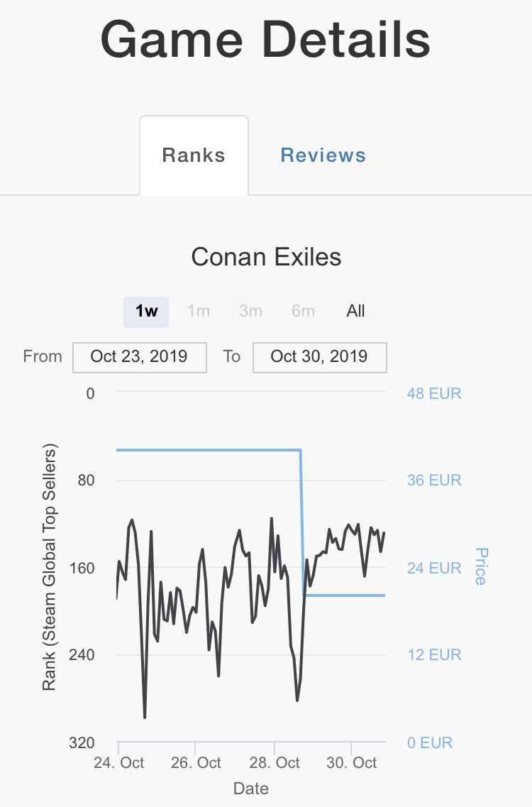532x807 pixels.
Task: Select the 1w range button
Action: [146, 312]
